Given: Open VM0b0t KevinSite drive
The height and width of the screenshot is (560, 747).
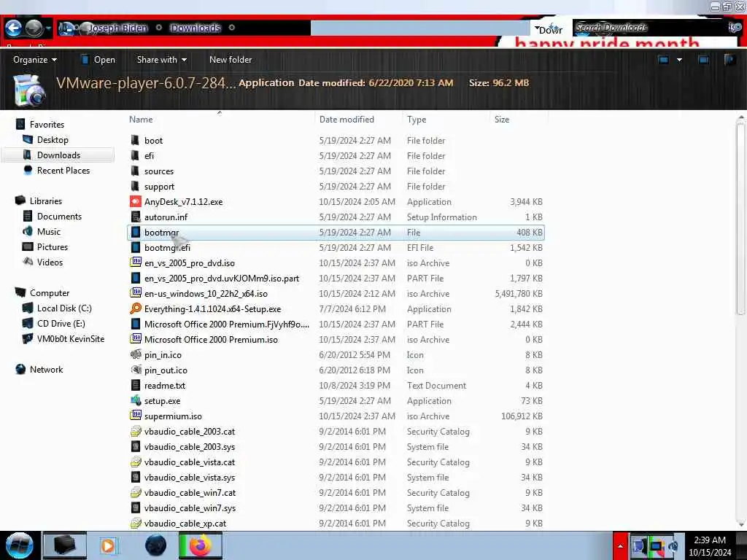Looking at the screenshot, I should (71, 338).
